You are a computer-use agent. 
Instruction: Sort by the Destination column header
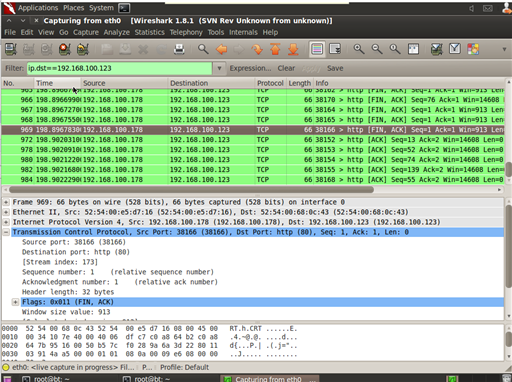pos(211,83)
